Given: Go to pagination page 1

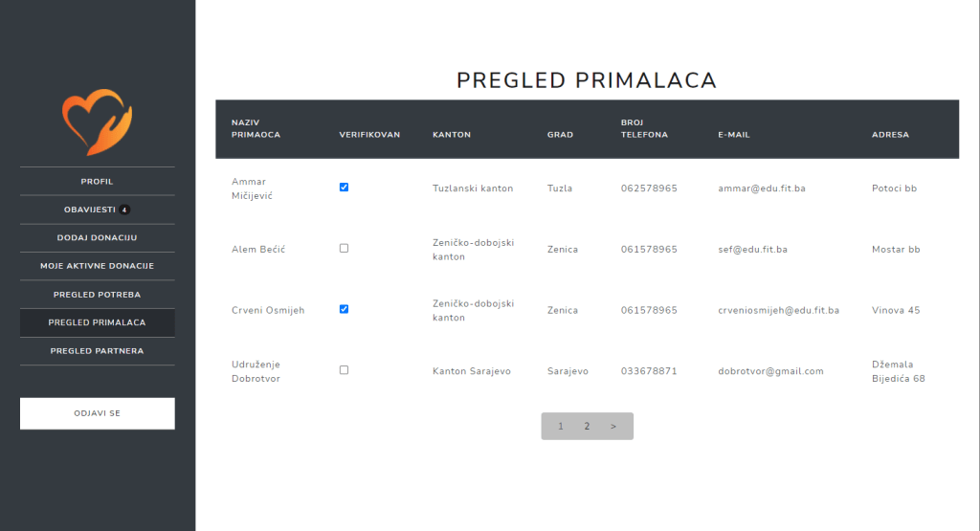Looking at the screenshot, I should point(561,427).
